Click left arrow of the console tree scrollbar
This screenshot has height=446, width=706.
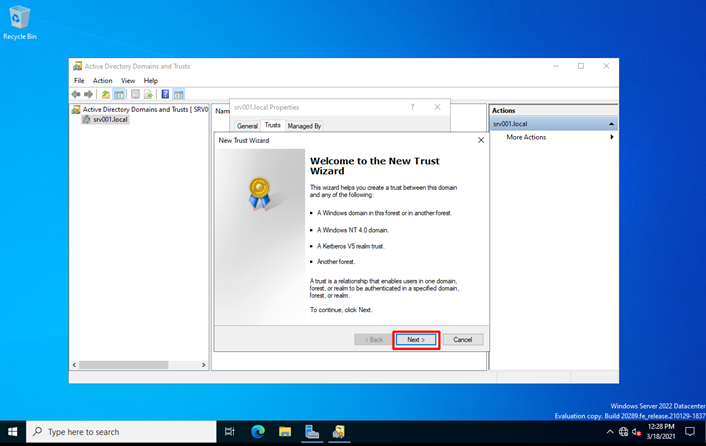point(75,365)
